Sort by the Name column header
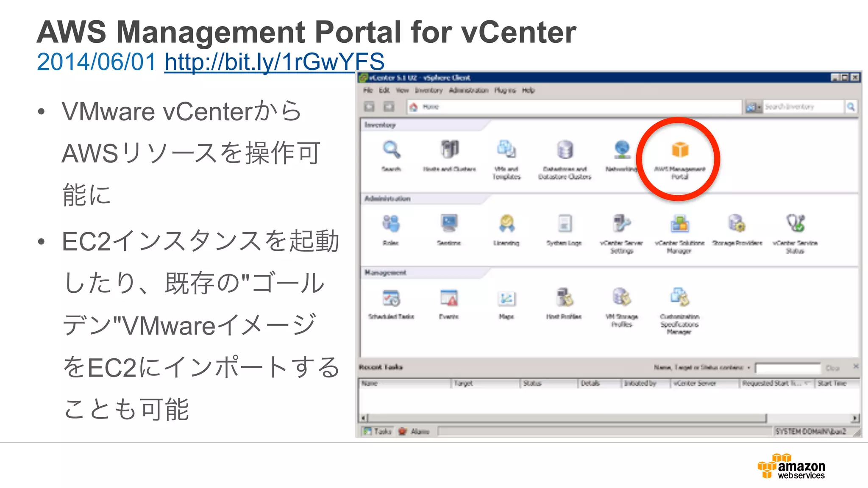 (405, 383)
